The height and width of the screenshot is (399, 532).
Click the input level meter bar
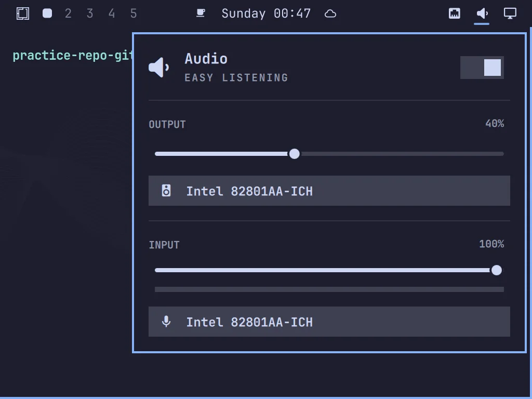pos(329,289)
